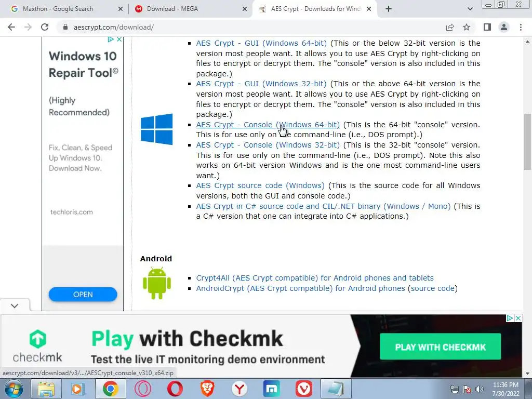This screenshot has height=399, width=532.
Task: Open a new tab with plus button
Action: click(389, 9)
